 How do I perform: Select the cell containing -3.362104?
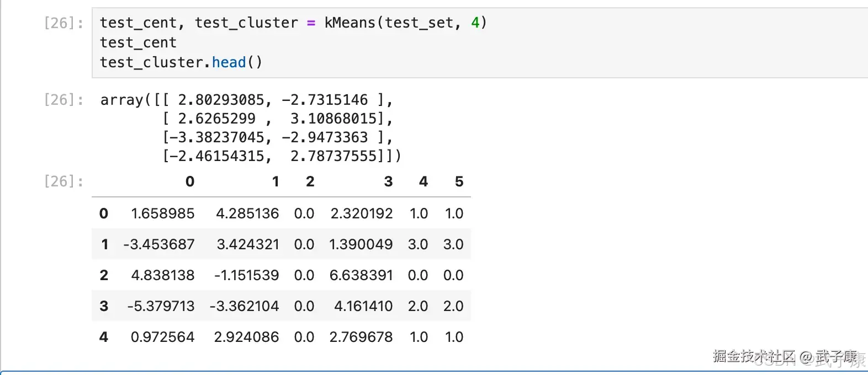(244, 306)
